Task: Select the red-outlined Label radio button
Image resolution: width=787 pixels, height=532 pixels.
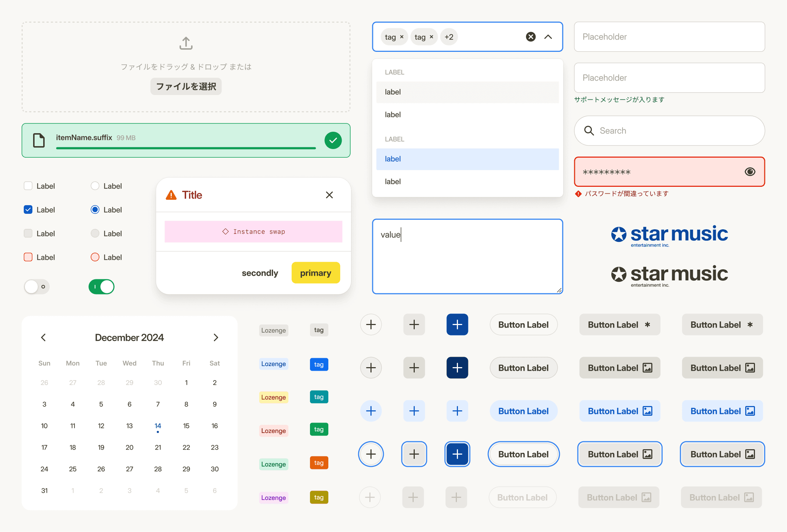Action: click(x=95, y=257)
